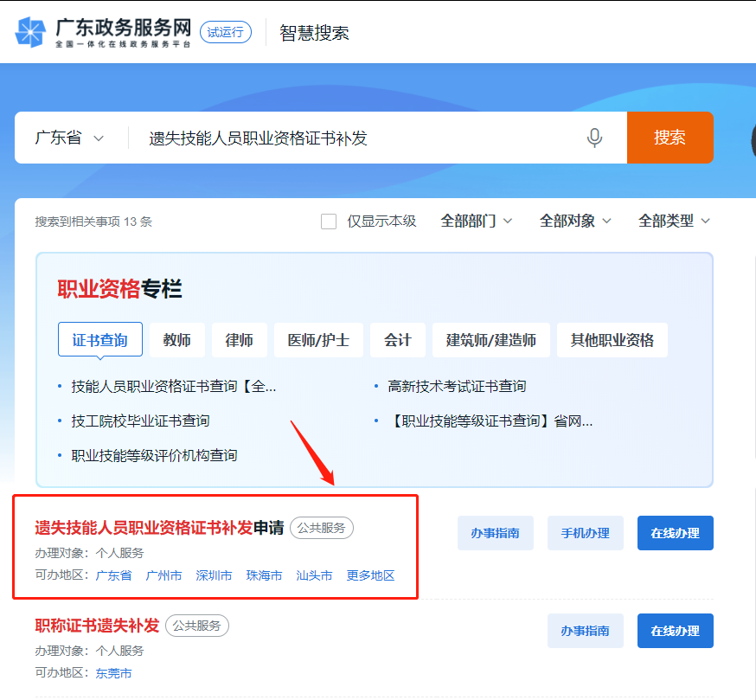Select 东莞市 region link

[114, 673]
